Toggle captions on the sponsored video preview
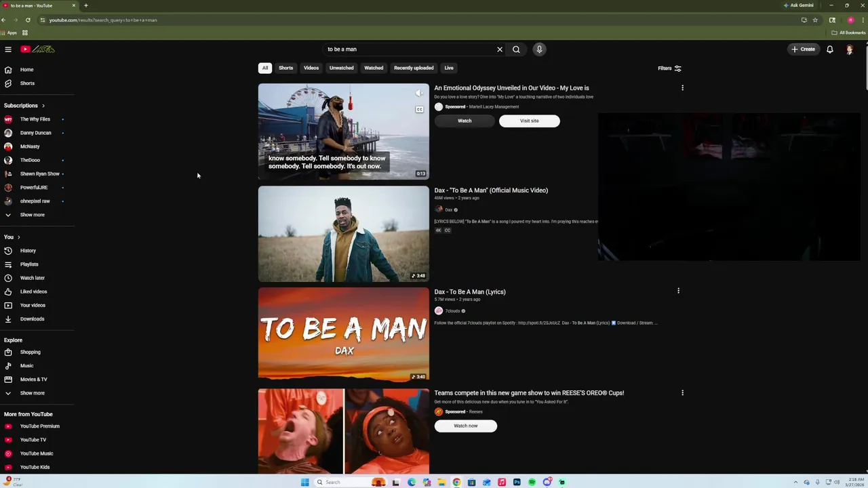 click(419, 109)
